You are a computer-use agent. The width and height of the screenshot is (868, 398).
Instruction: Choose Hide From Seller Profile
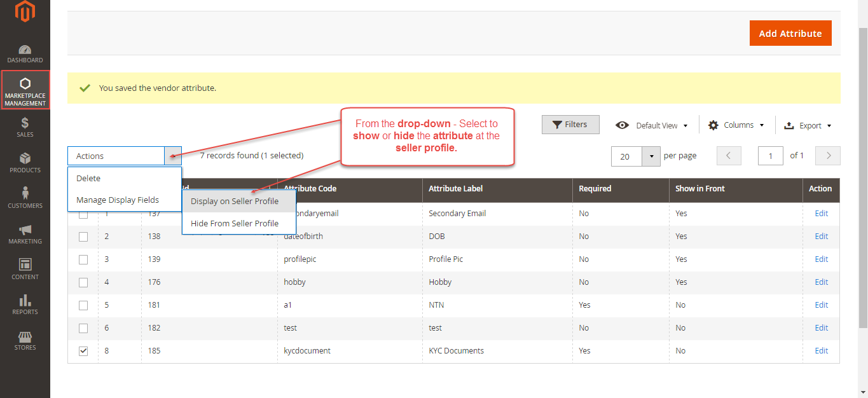[239, 223]
